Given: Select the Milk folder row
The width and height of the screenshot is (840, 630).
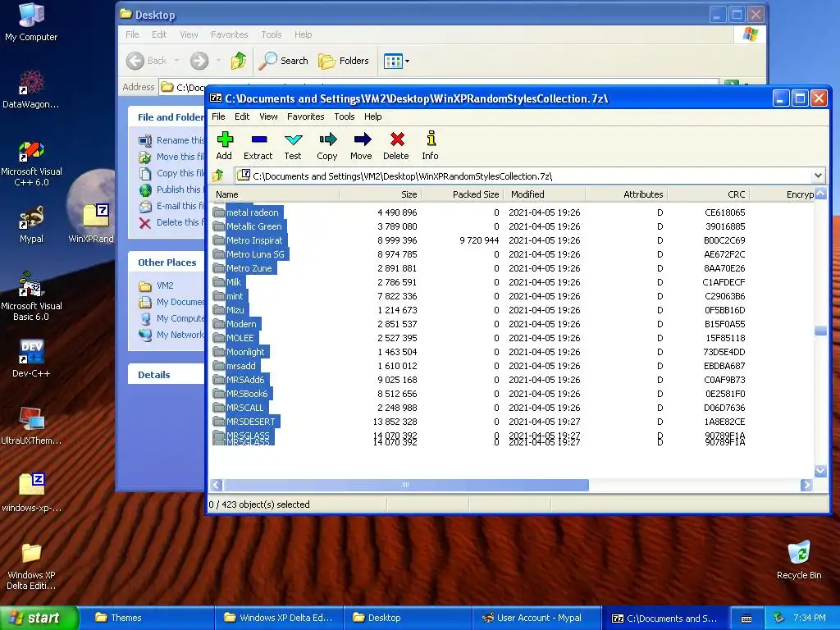Looking at the screenshot, I should pyautogui.click(x=512, y=282).
